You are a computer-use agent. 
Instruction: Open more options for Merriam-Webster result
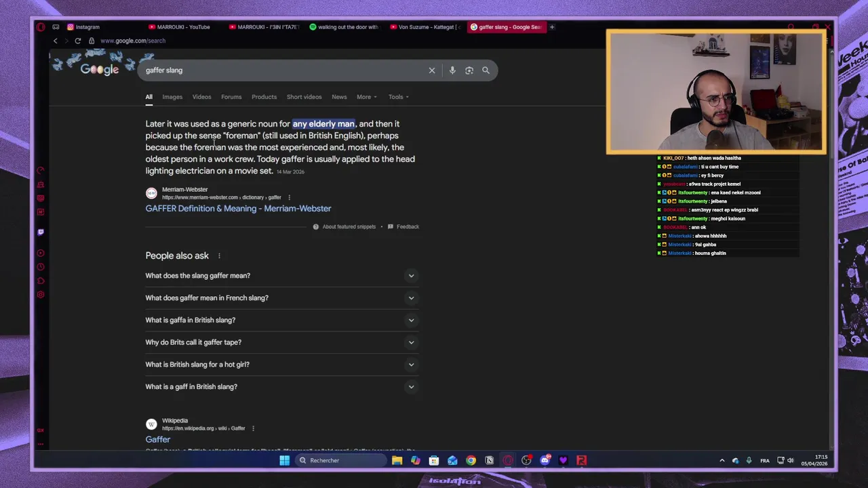289,198
